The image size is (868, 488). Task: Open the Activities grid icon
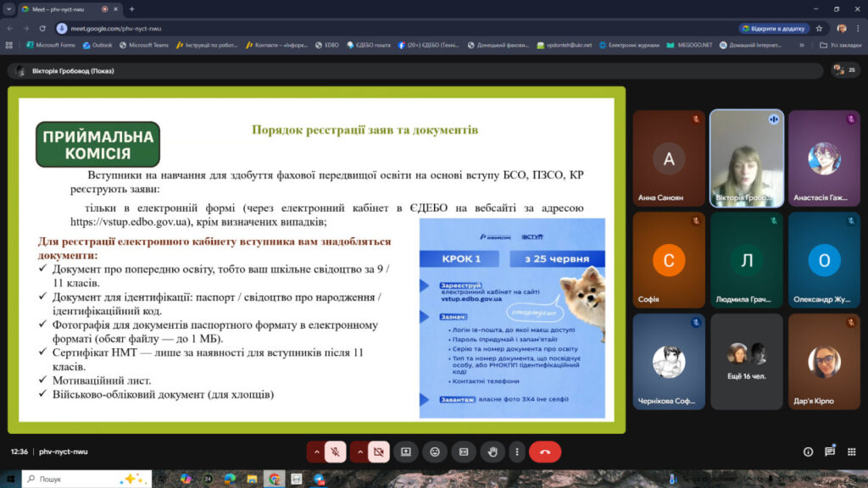[x=852, y=452]
